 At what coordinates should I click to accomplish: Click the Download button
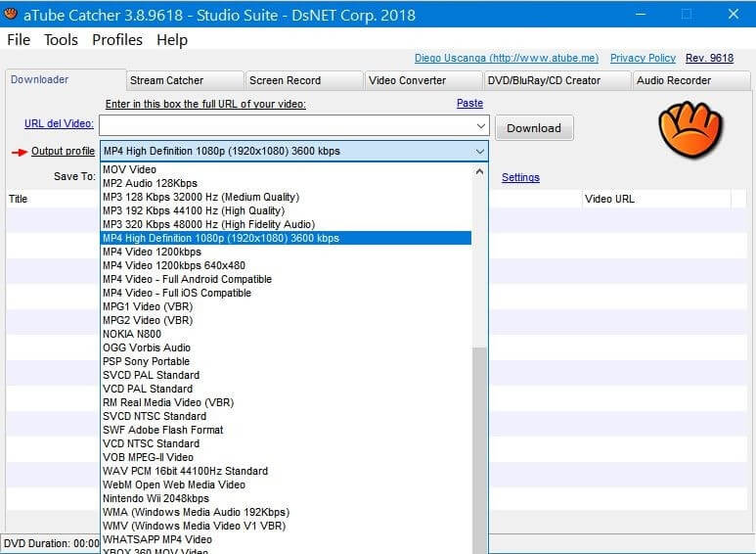coord(534,128)
